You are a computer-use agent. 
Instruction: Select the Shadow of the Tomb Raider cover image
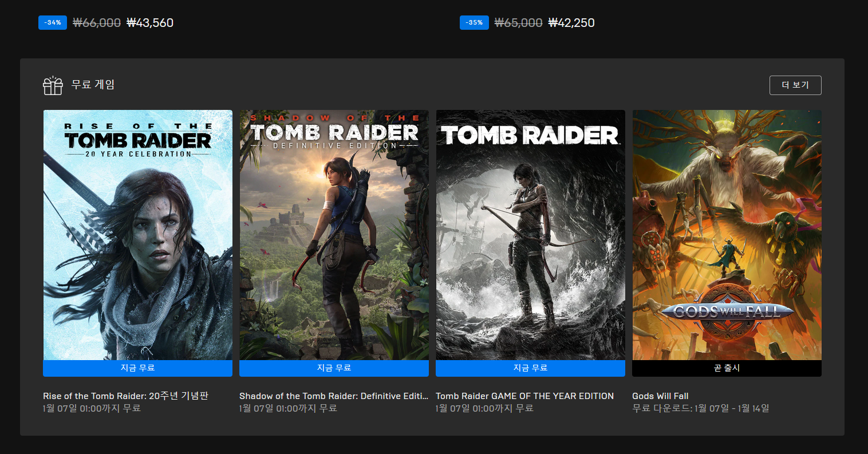click(334, 235)
